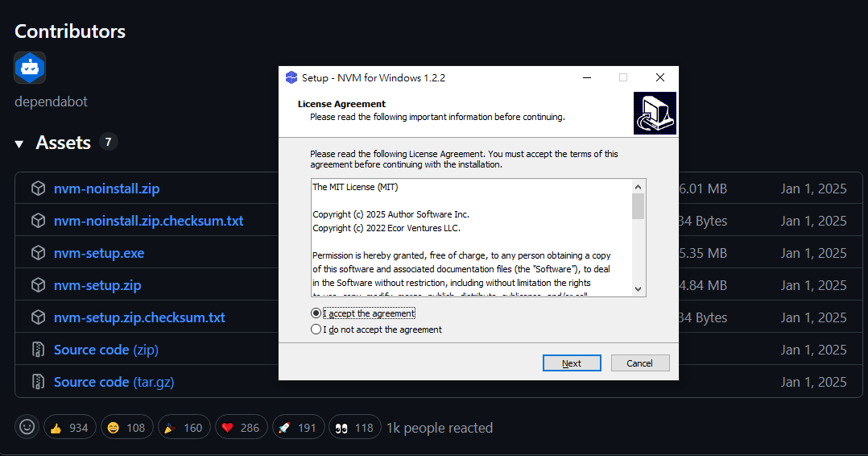Click the license text scrollbar down arrow
The image size is (868, 456).
[639, 288]
